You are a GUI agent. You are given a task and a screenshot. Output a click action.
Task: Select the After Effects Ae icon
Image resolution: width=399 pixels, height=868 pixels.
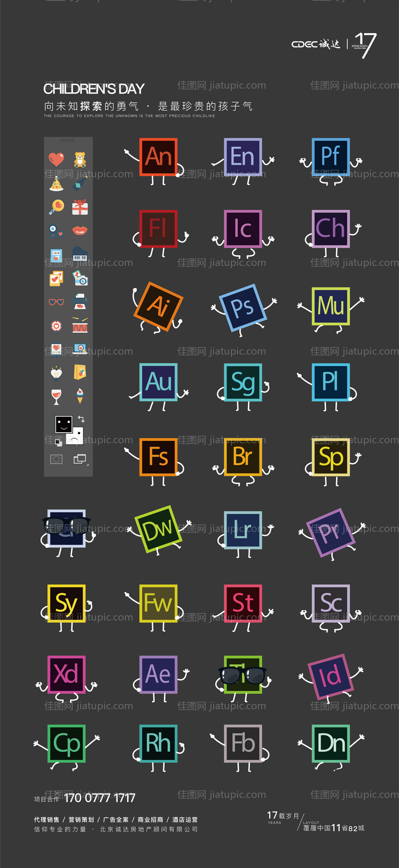click(158, 674)
